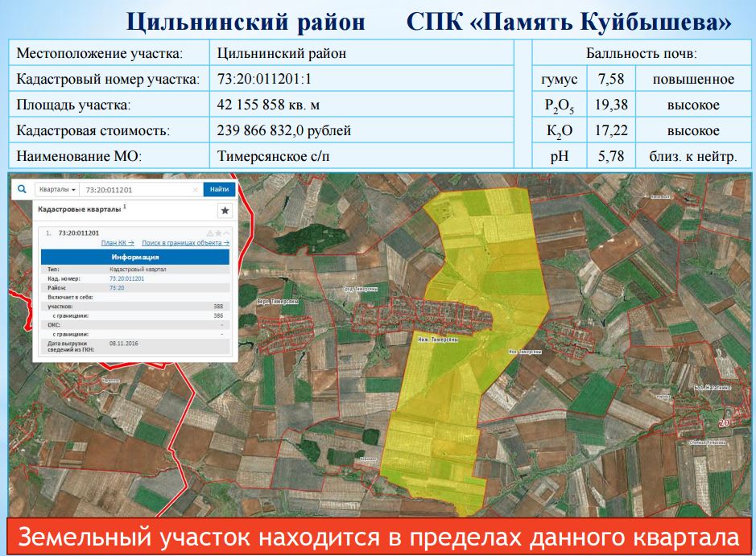Follow the Поиск в границах объекта link

tap(185, 242)
